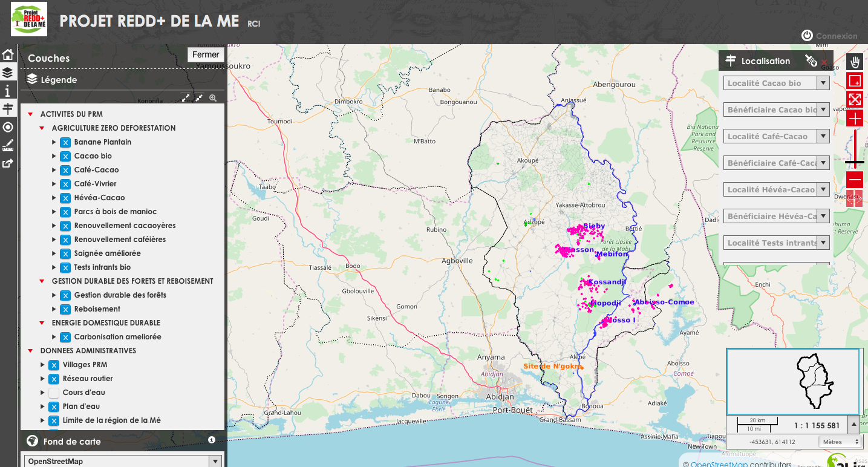Click the zoom slider handle

point(855,162)
